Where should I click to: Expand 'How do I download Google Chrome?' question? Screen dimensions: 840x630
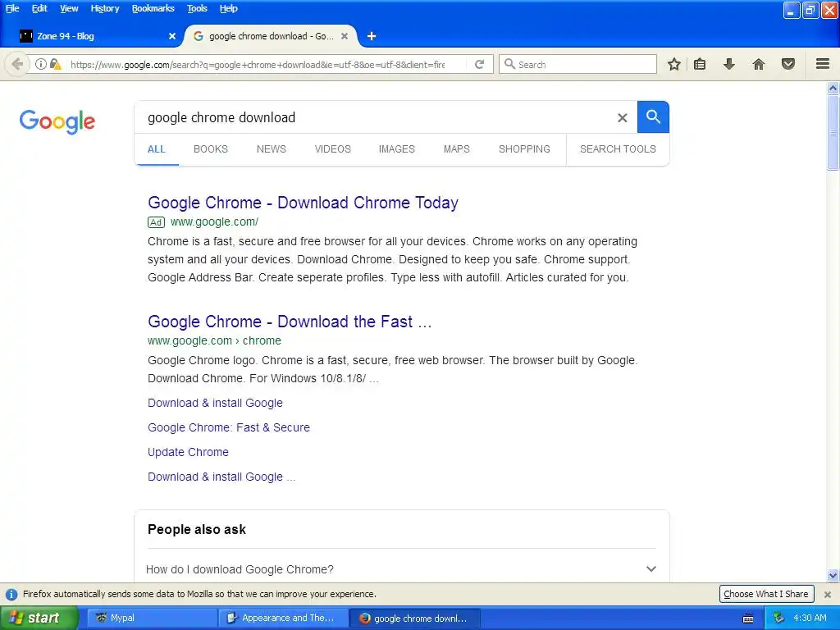pos(401,569)
